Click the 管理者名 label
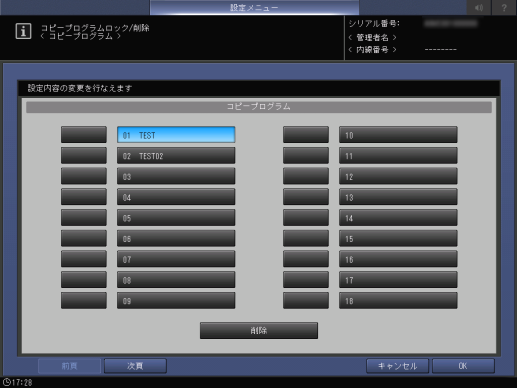 (x=372, y=37)
